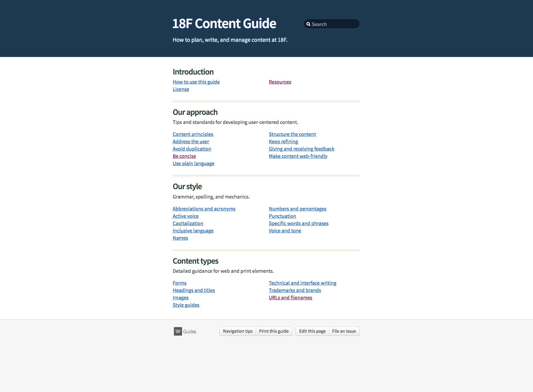This screenshot has height=392, width=533.
Task: Open the Resources link
Action: point(280,82)
